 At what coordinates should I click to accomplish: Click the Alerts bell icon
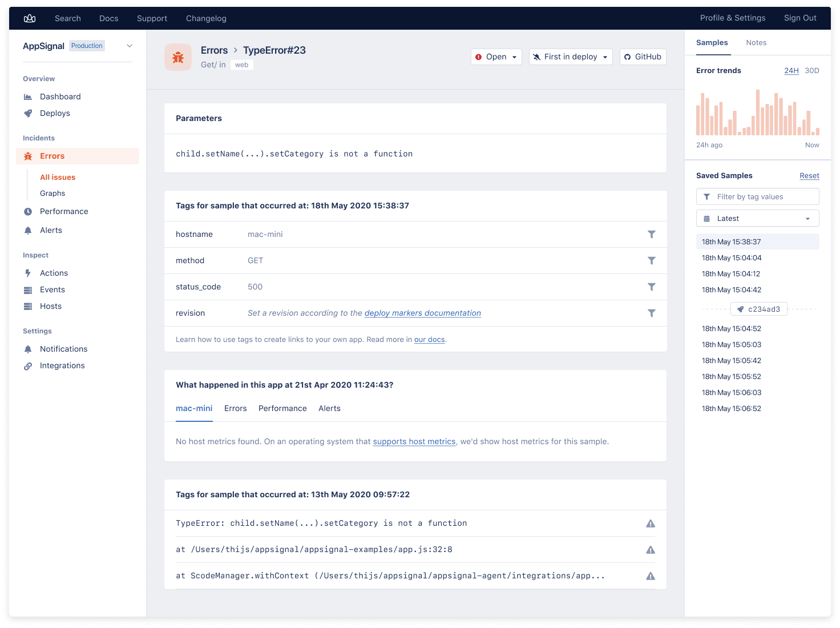coord(28,231)
